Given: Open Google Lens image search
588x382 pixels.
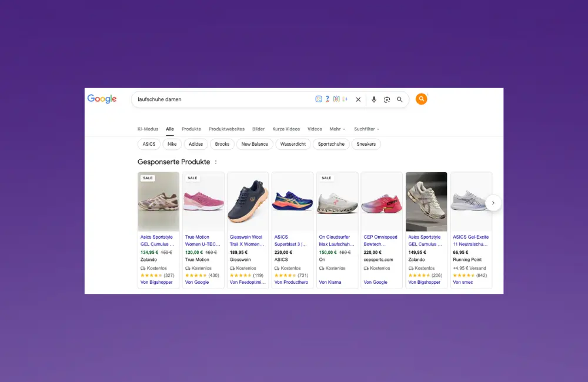Looking at the screenshot, I should [x=387, y=99].
